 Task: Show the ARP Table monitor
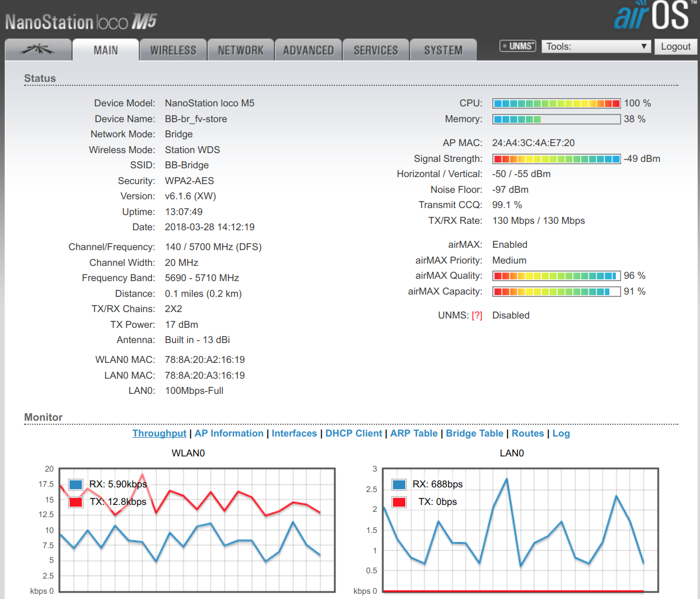(x=413, y=434)
